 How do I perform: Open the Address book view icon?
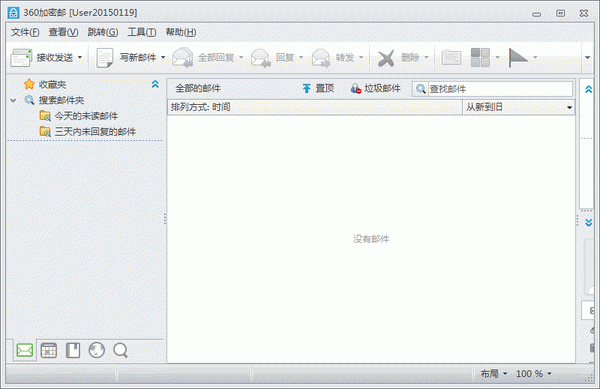pyautogui.click(x=73, y=350)
